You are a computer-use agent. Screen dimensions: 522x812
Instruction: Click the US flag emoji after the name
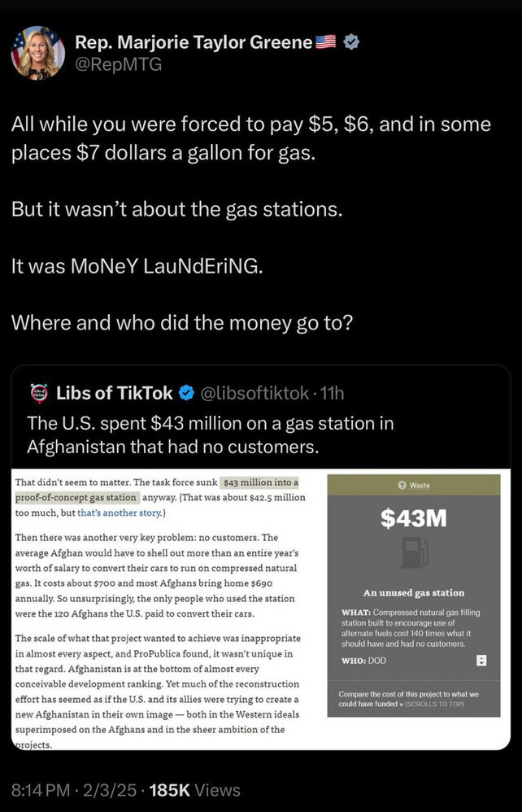click(325, 42)
